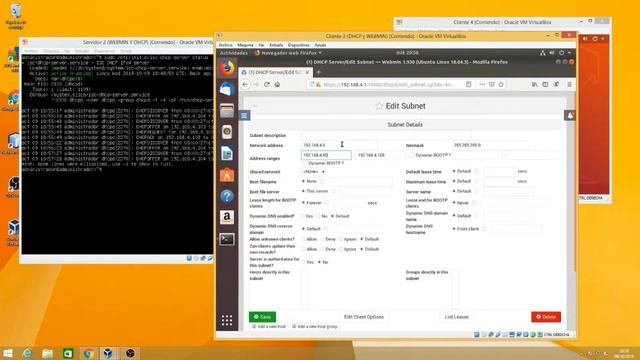Click the red Delete subnet button
The image size is (640, 360).
pyautogui.click(x=546, y=317)
